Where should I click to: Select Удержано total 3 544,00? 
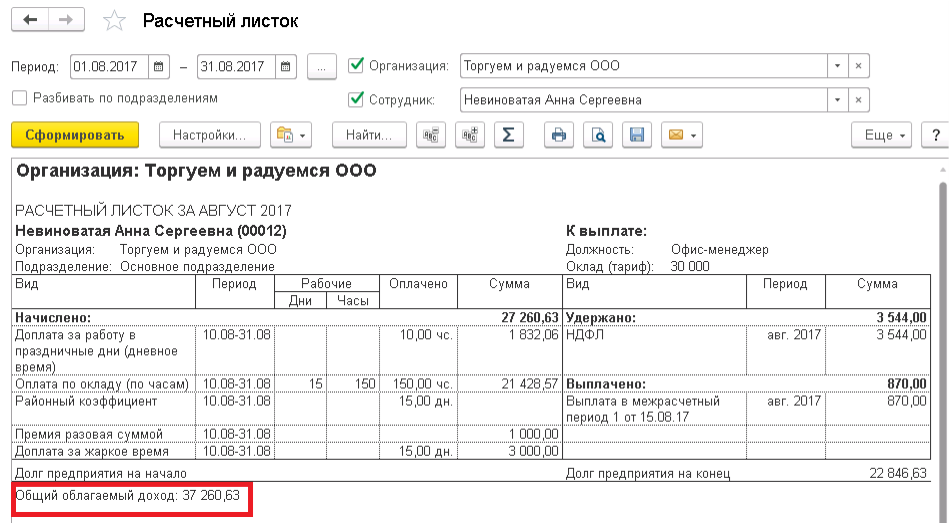(x=901, y=317)
